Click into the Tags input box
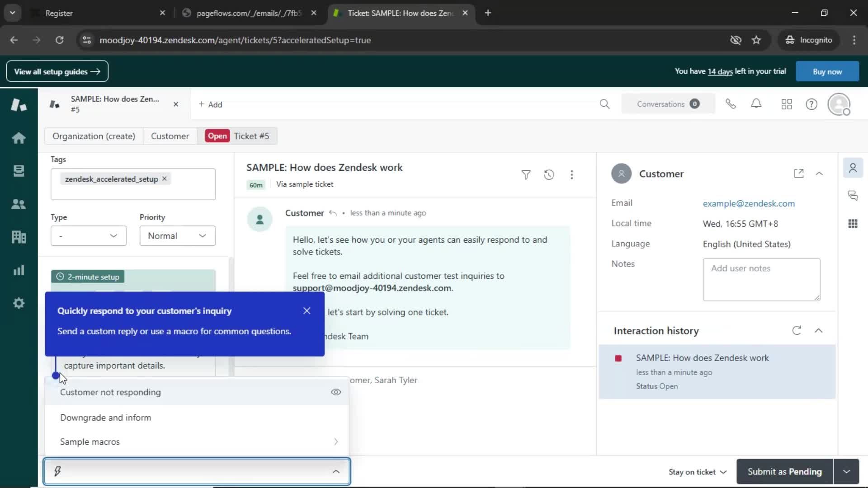 tap(133, 184)
